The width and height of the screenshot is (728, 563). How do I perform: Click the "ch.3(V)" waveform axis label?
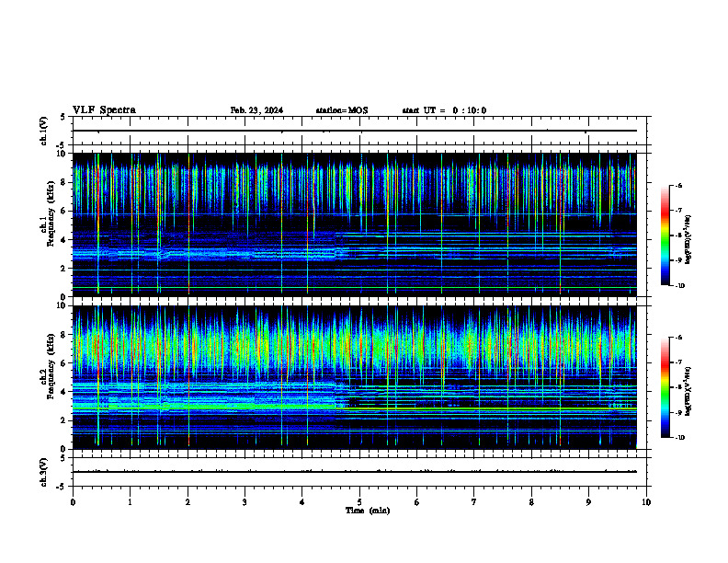(44, 472)
